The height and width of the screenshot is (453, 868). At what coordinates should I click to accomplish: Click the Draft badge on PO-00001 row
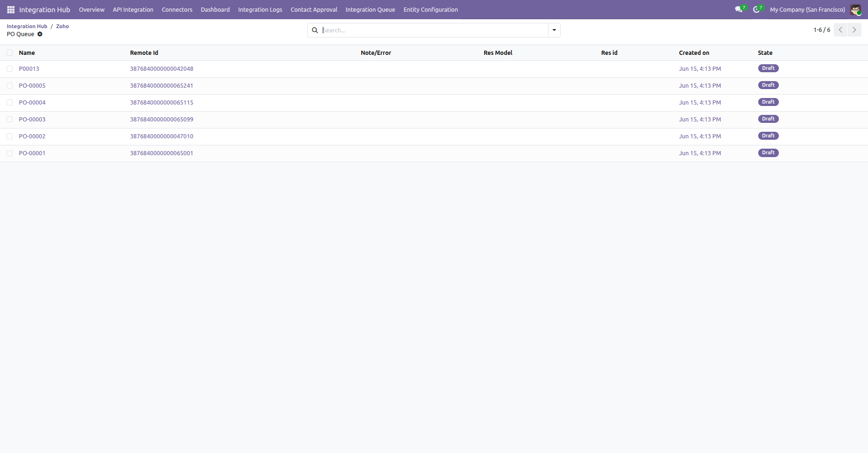768,153
